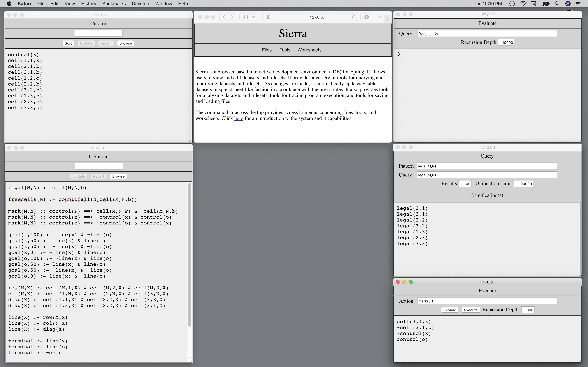Open a new tab with plus icon
Screen dimensions: 588x367
coord(388,19)
